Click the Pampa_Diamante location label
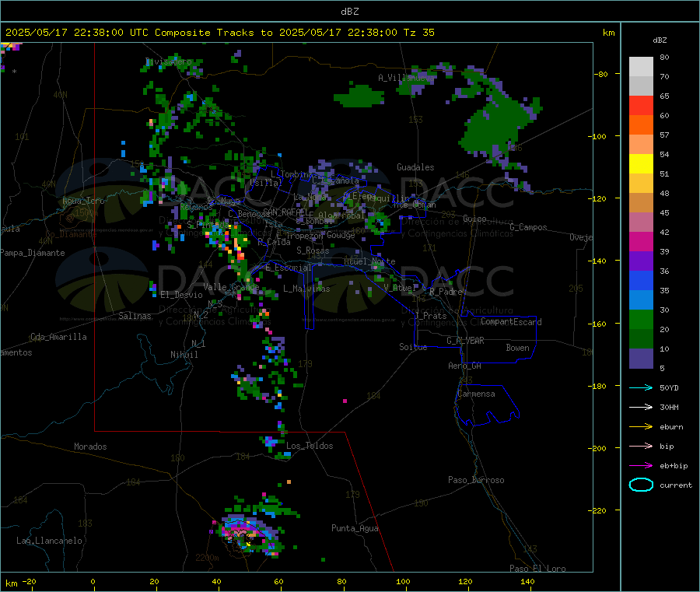The width and height of the screenshot is (700, 592). coord(32,253)
